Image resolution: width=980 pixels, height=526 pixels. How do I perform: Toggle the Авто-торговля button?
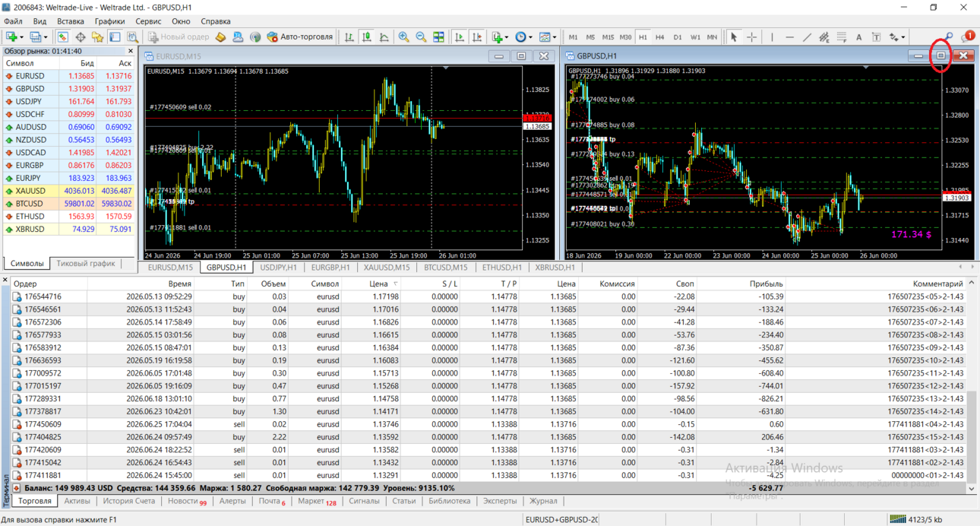300,36
